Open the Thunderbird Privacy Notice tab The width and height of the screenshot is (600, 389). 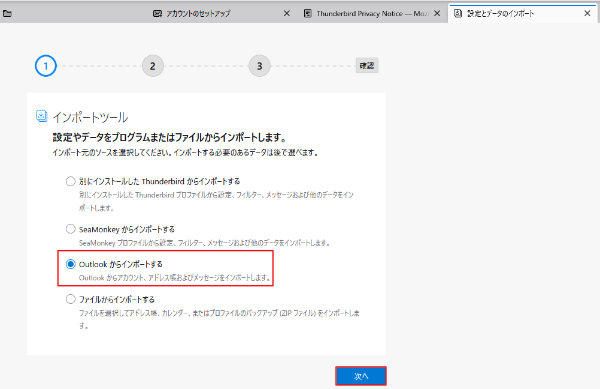(x=372, y=13)
